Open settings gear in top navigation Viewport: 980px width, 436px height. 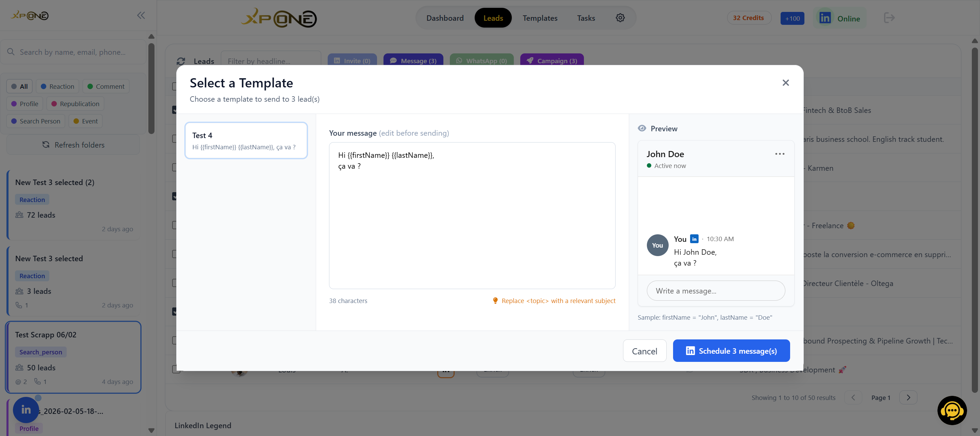620,18
